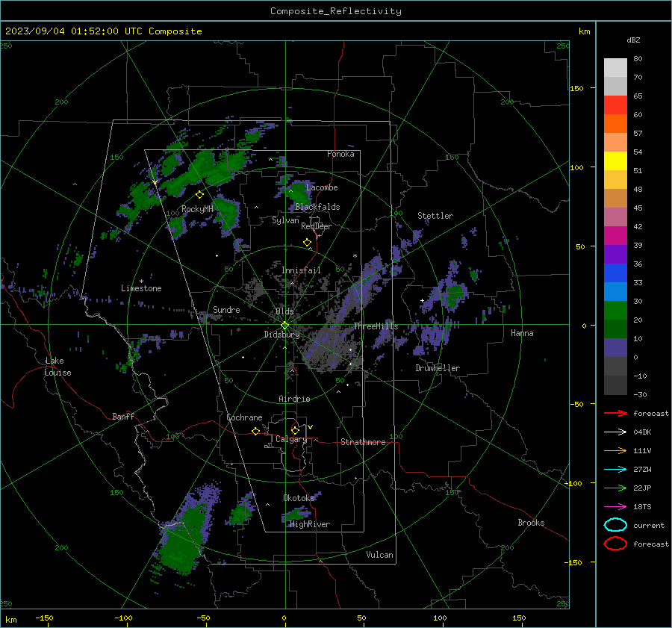The height and width of the screenshot is (628, 672).
Task: Pick the red 65 dBZ color swatch
Action: coord(615,105)
